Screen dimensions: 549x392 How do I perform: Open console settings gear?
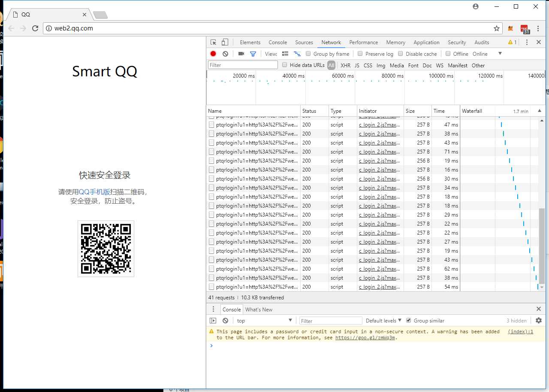(x=539, y=320)
